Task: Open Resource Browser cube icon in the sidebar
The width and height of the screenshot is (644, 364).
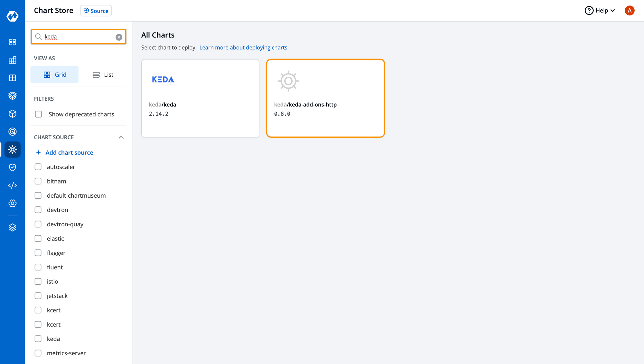Action: pyautogui.click(x=13, y=114)
